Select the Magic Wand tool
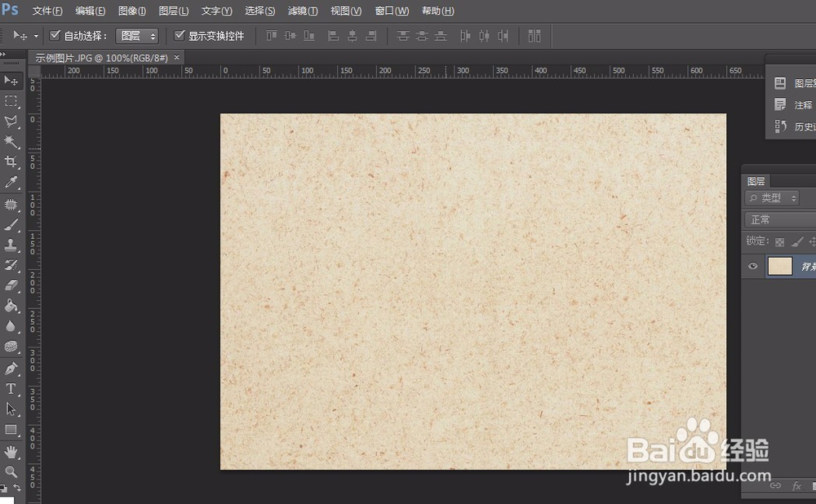The width and height of the screenshot is (816, 504). (x=11, y=141)
